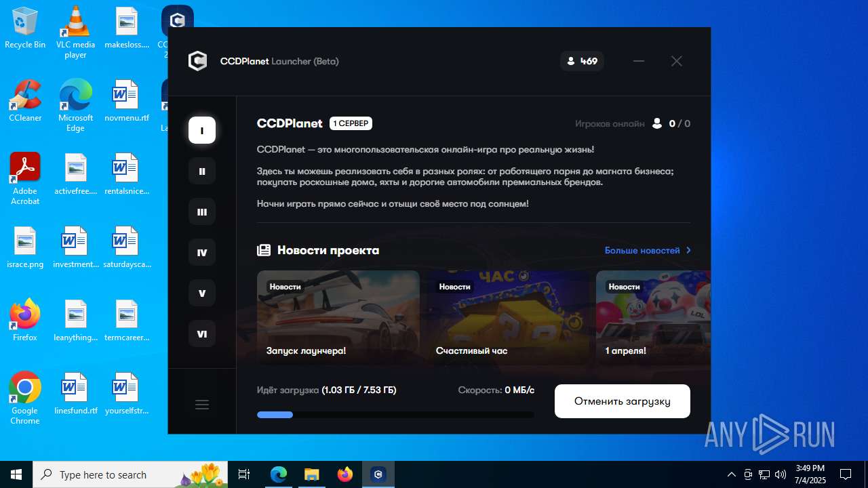Viewport: 868px width, 488px height.
Task: Click the network icon in system tray
Action: coord(764,474)
